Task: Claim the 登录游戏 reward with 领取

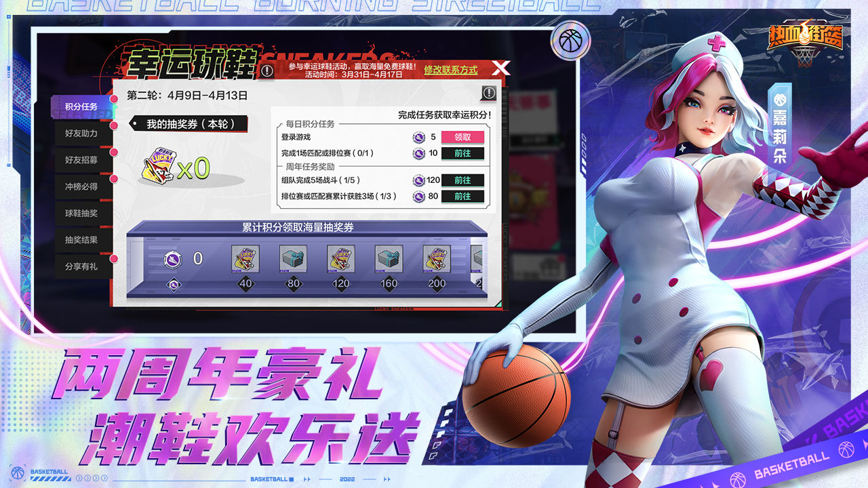Action: (464, 136)
